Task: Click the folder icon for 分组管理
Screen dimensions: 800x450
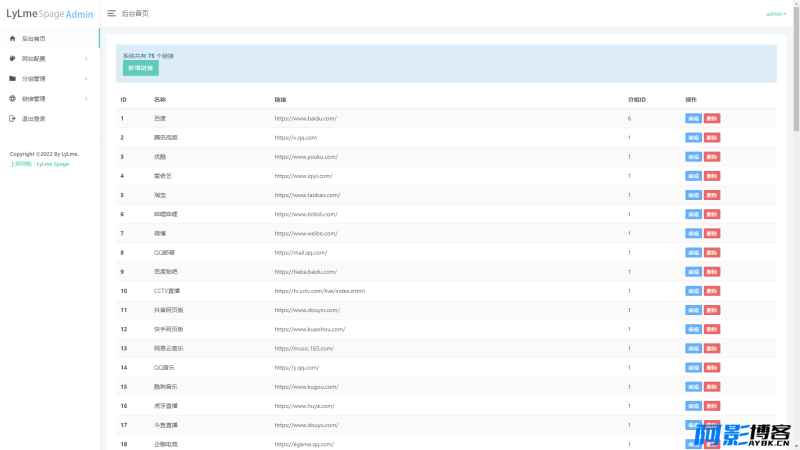Action: click(x=12, y=79)
